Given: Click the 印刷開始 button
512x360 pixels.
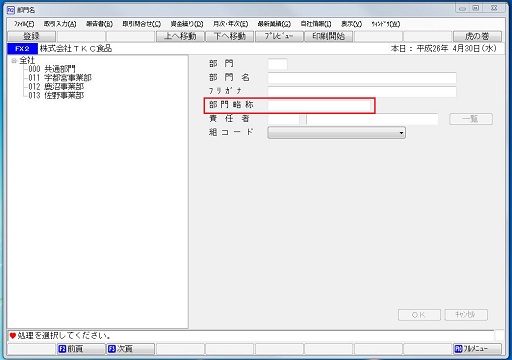Looking at the screenshot, I should tap(329, 36).
